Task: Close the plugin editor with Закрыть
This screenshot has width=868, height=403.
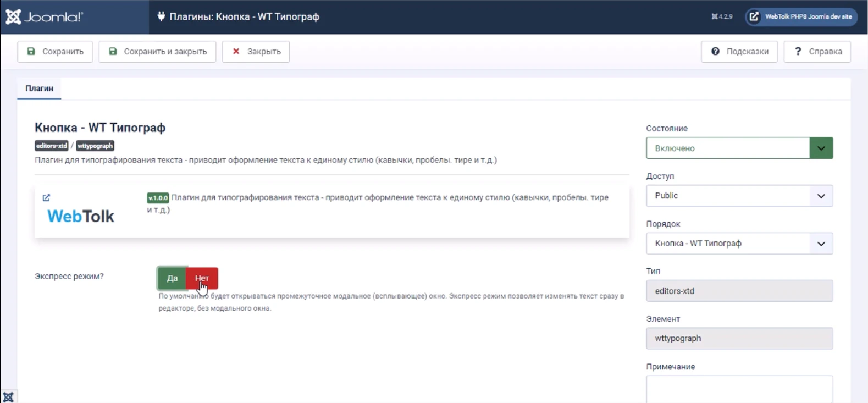Action: click(x=256, y=52)
